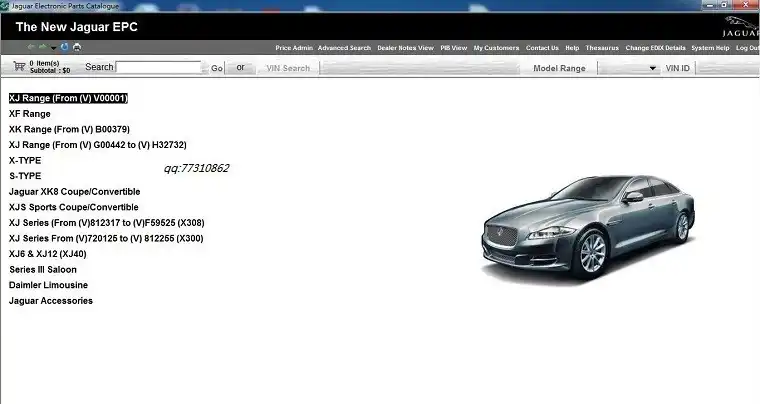Image resolution: width=760 pixels, height=404 pixels.
Task: Open Price Admin
Action: pos(294,48)
